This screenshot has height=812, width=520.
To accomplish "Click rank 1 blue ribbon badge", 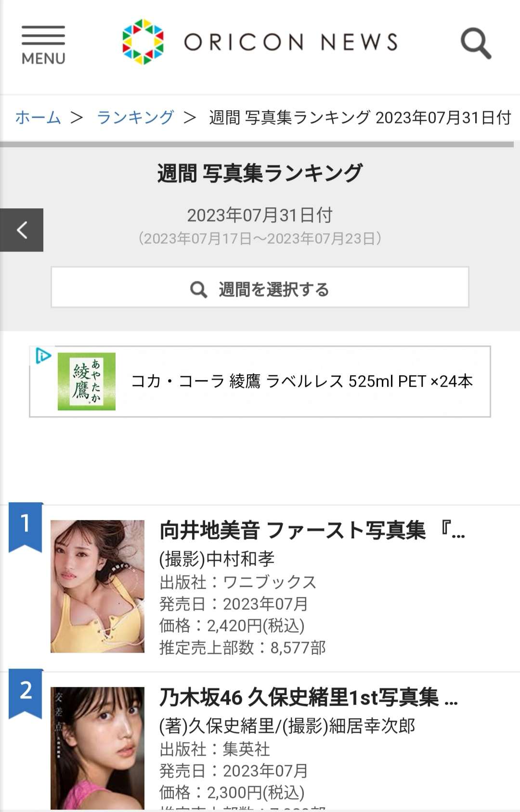I will pos(26,526).
